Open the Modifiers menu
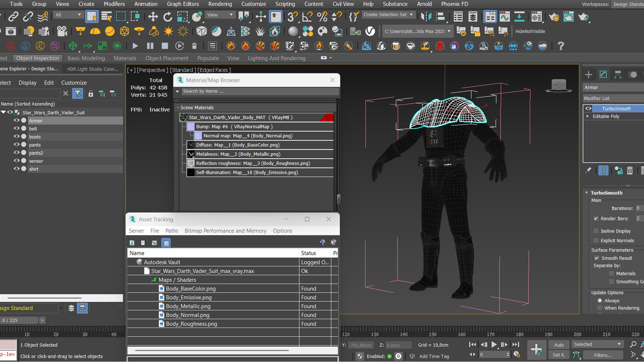644x362 pixels. (x=114, y=4)
